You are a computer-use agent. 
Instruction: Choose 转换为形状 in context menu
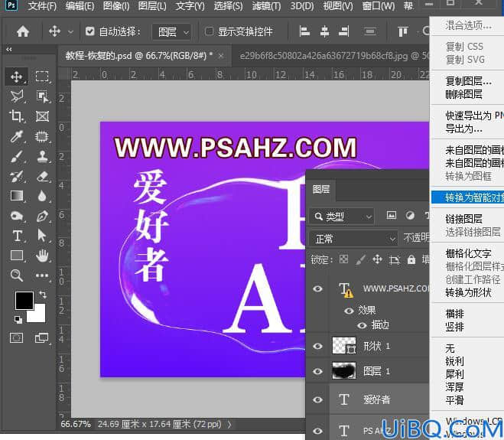point(468,292)
